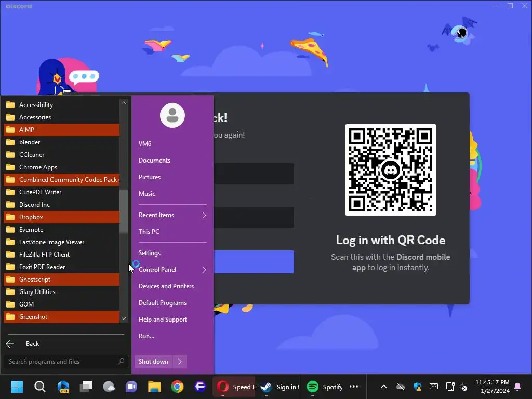Click the Discord QR code image

[x=391, y=170]
